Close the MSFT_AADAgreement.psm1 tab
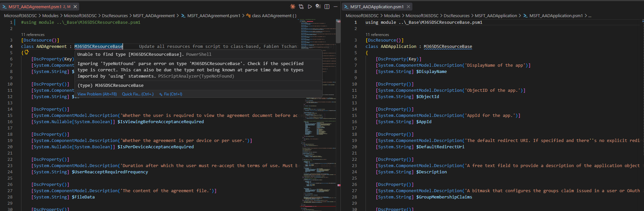This screenshot has height=211, width=644. click(x=75, y=7)
